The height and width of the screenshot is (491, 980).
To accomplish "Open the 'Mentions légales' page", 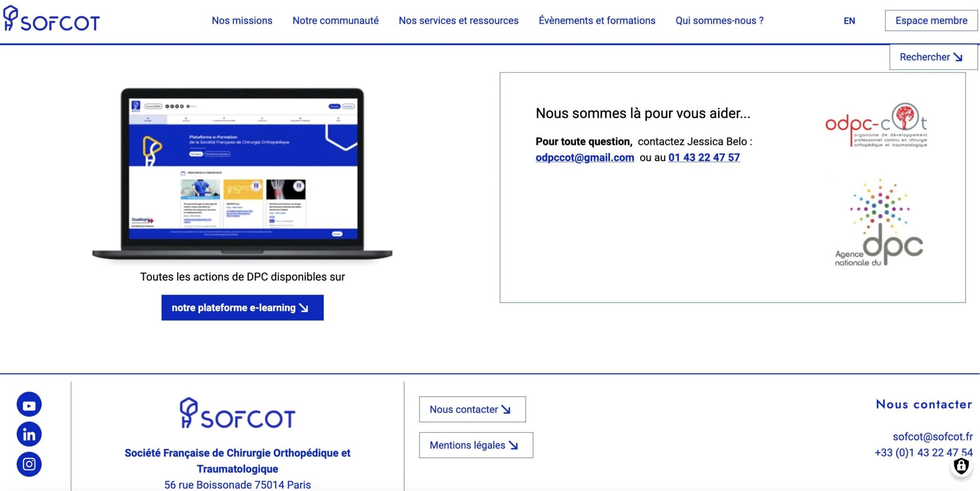I will click(x=475, y=445).
